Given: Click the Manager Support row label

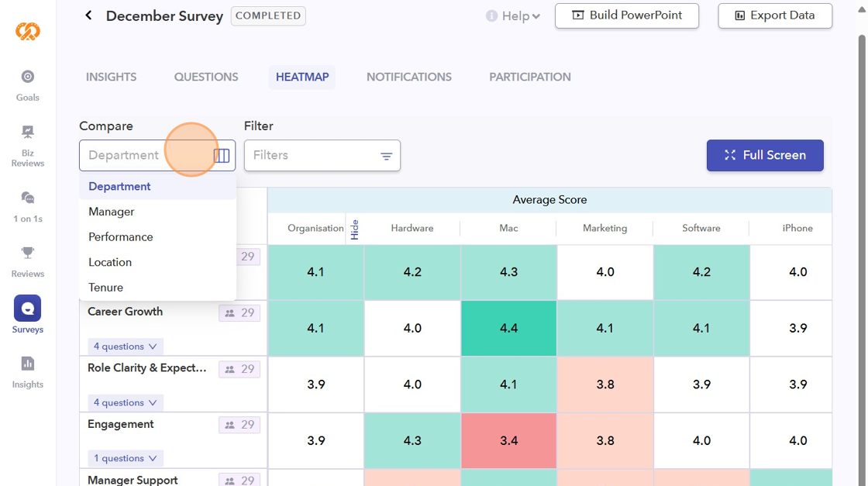Looking at the screenshot, I should 133,480.
